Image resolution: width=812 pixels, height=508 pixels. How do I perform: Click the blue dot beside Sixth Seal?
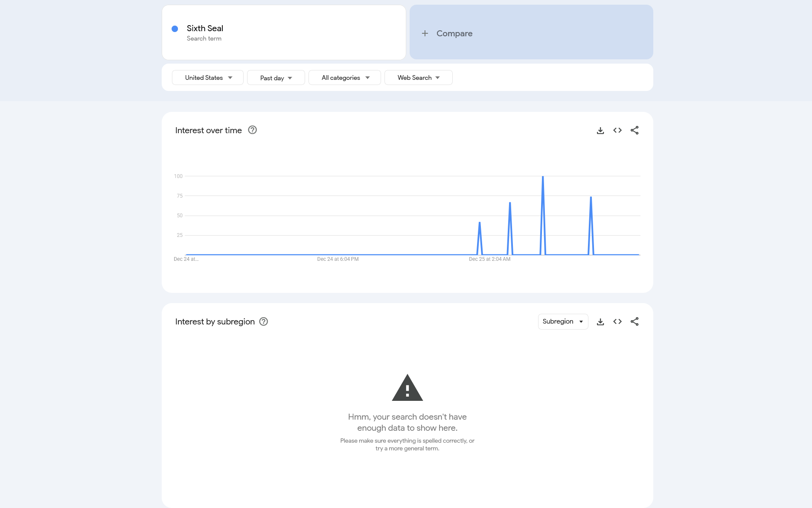point(175,29)
